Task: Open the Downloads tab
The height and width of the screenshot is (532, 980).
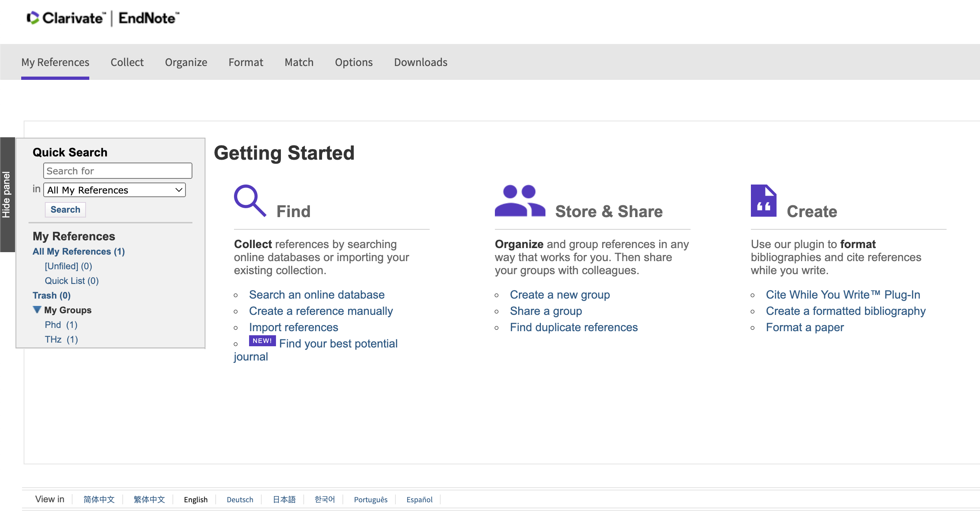Action: (420, 62)
